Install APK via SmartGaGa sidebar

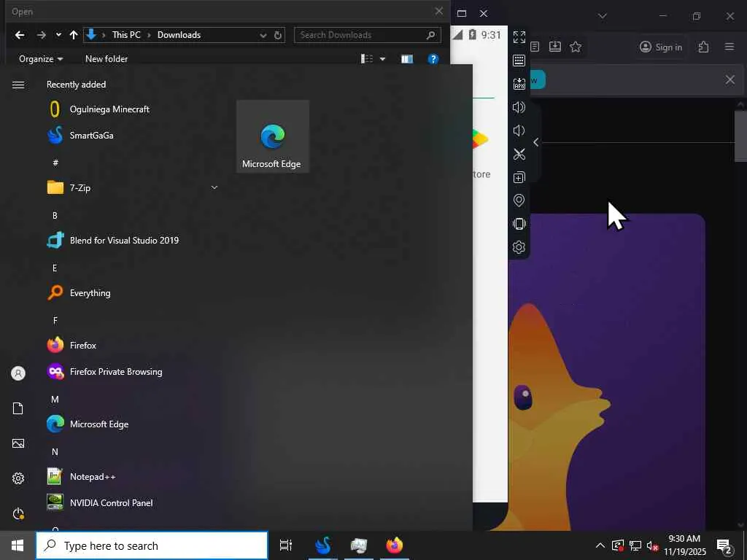(x=519, y=84)
